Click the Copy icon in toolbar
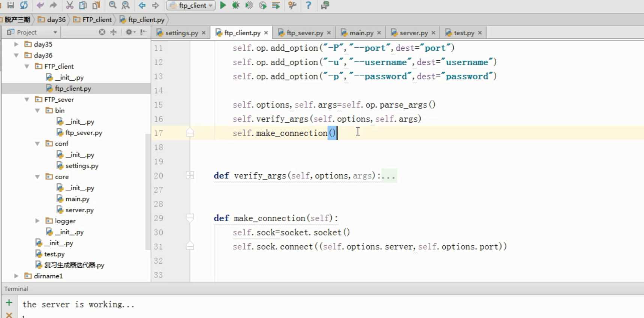Screen dimensions: 644x318 (83, 5)
